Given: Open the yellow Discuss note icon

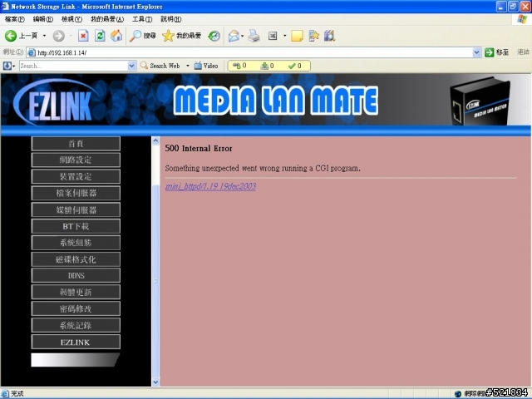Looking at the screenshot, I should (x=297, y=36).
